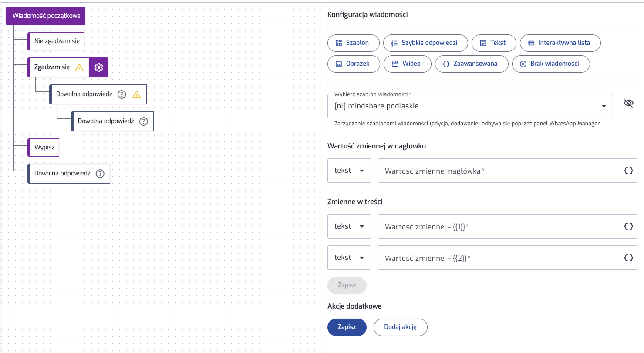Open header variable type dropdown
Viewport: 644px width, 353px height.
349,171
